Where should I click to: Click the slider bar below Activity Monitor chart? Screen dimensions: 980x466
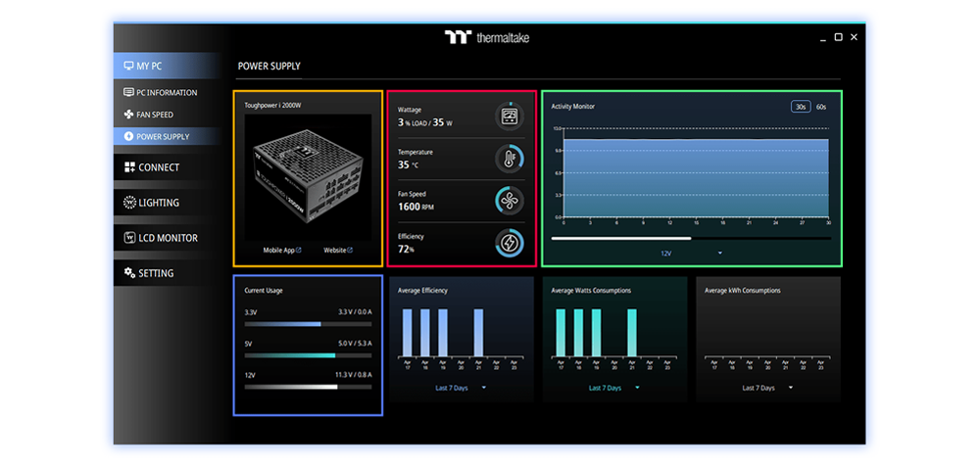click(x=691, y=238)
